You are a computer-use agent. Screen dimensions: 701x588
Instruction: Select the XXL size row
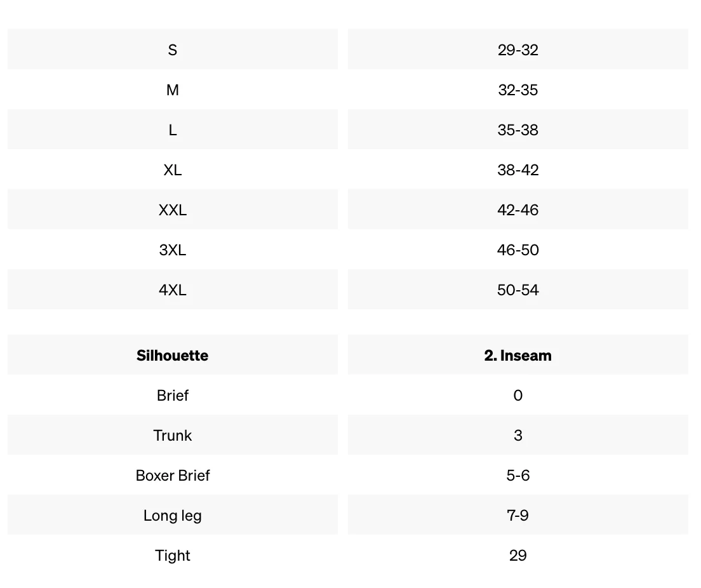(x=173, y=210)
